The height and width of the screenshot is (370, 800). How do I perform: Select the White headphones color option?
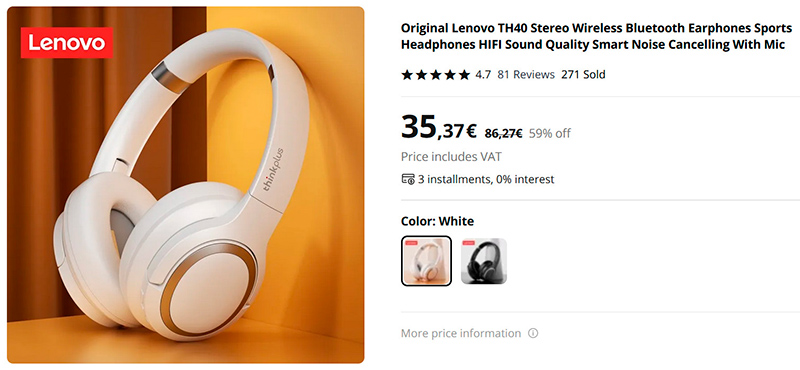point(427,261)
